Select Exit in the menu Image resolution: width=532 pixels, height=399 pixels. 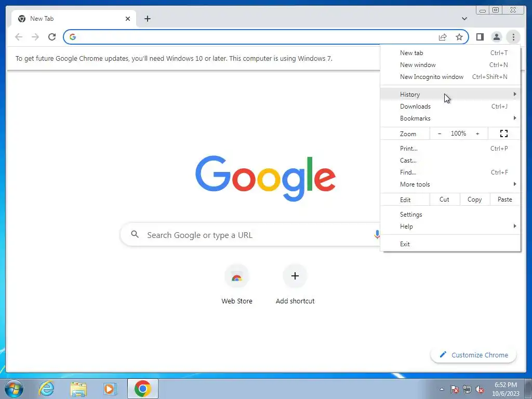(450, 244)
